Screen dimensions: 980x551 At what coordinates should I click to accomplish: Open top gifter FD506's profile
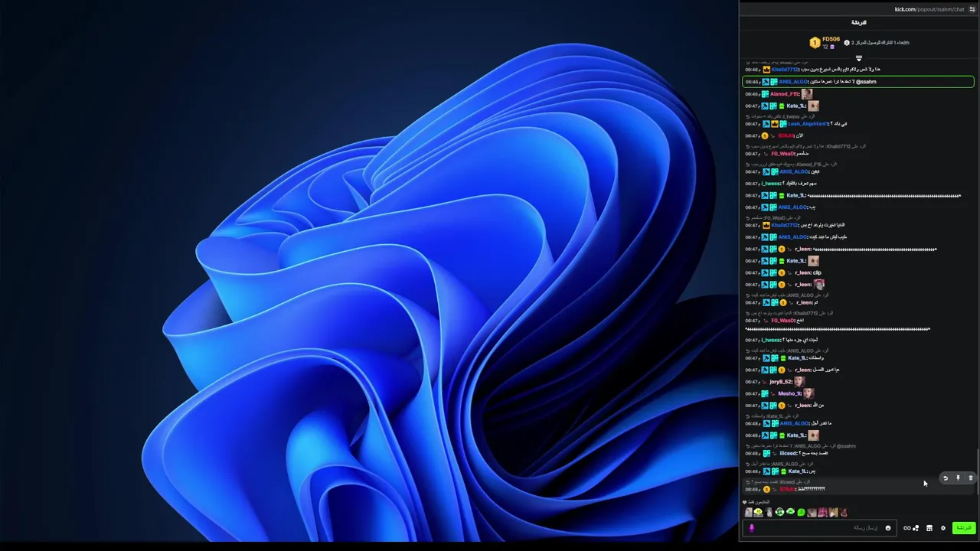pyautogui.click(x=831, y=39)
